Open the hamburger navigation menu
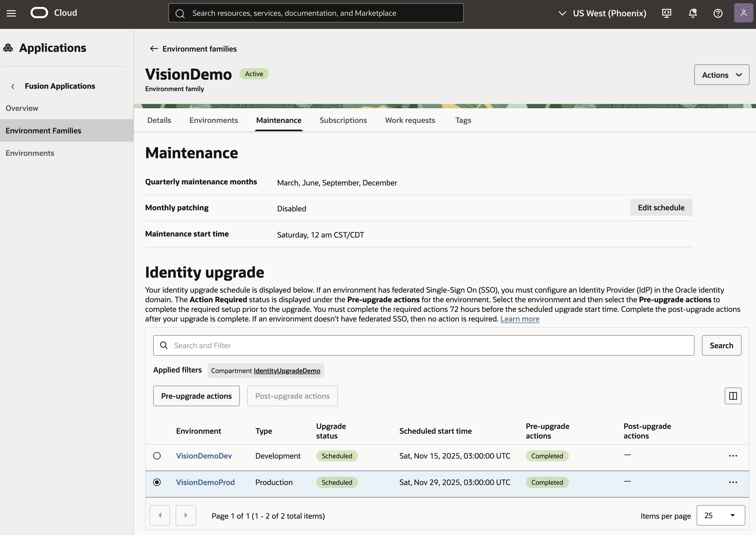 pyautogui.click(x=11, y=13)
